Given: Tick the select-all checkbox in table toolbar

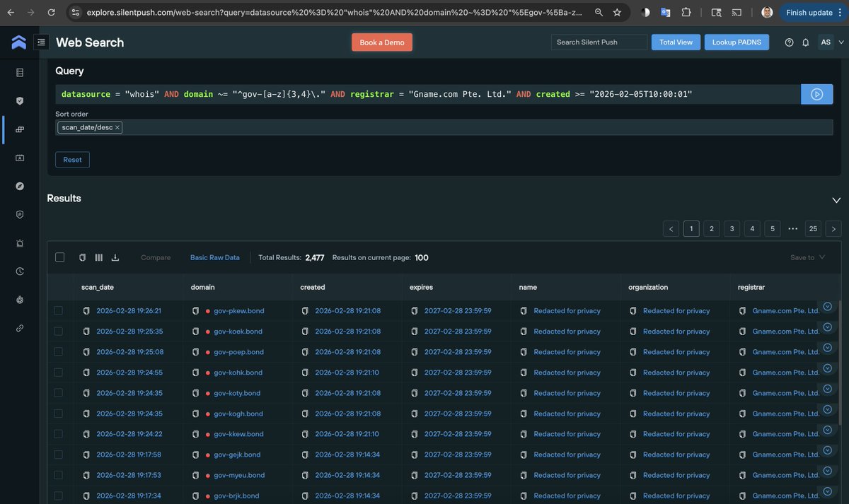Looking at the screenshot, I should (59, 257).
